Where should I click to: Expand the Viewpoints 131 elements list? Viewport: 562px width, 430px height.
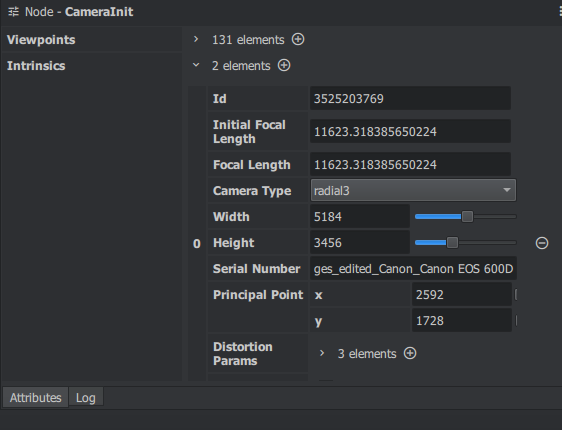tap(196, 39)
